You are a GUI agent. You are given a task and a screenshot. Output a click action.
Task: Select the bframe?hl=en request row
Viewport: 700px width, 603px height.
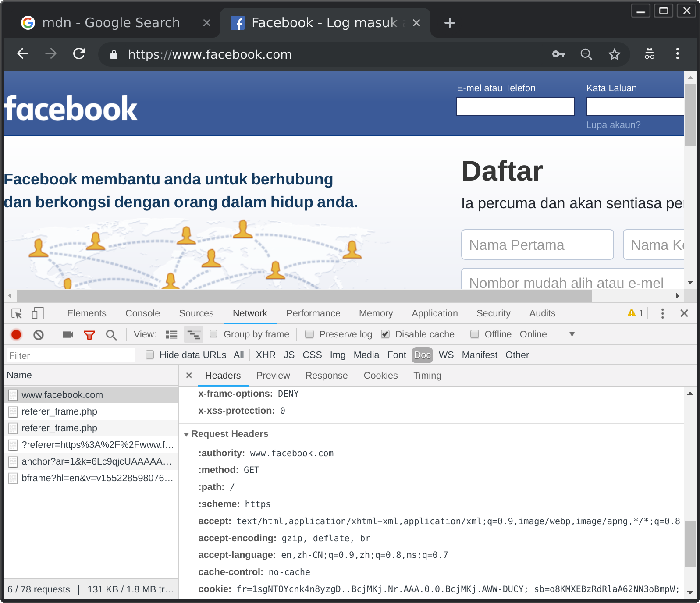point(91,478)
